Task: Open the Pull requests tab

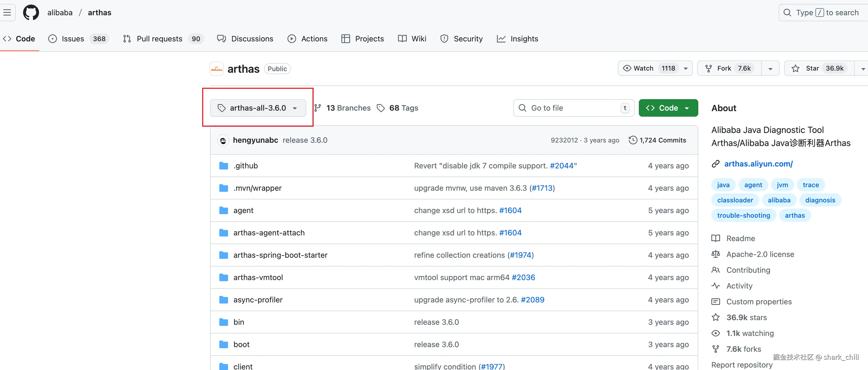Action: [159, 39]
